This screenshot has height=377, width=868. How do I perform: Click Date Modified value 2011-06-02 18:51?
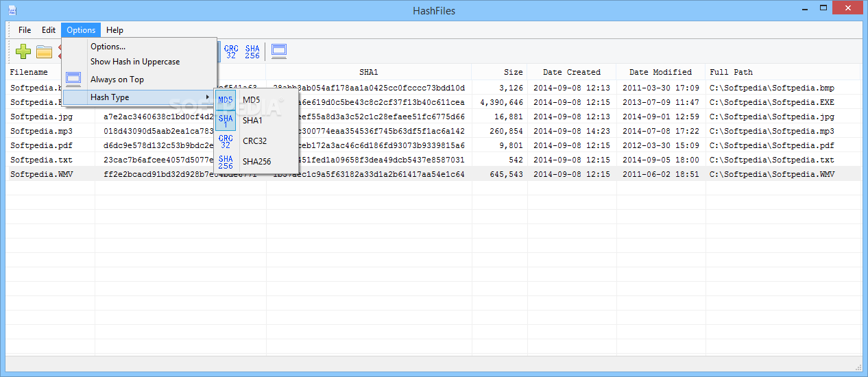(661, 174)
